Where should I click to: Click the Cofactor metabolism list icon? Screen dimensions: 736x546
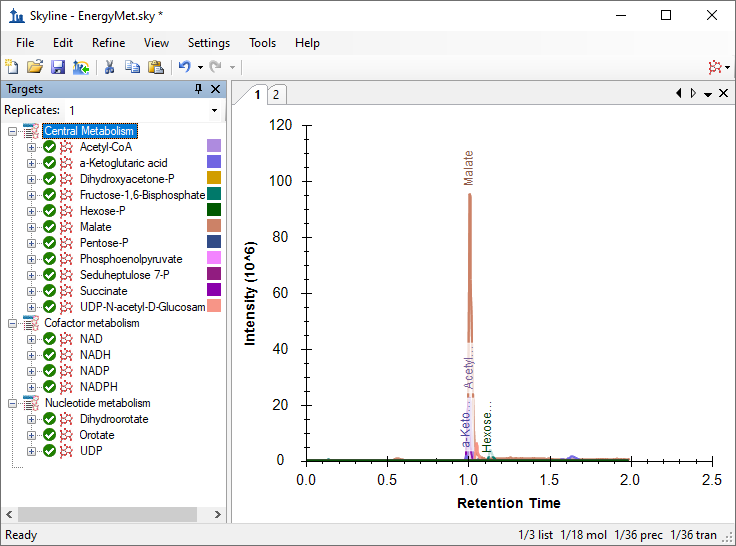[31, 323]
